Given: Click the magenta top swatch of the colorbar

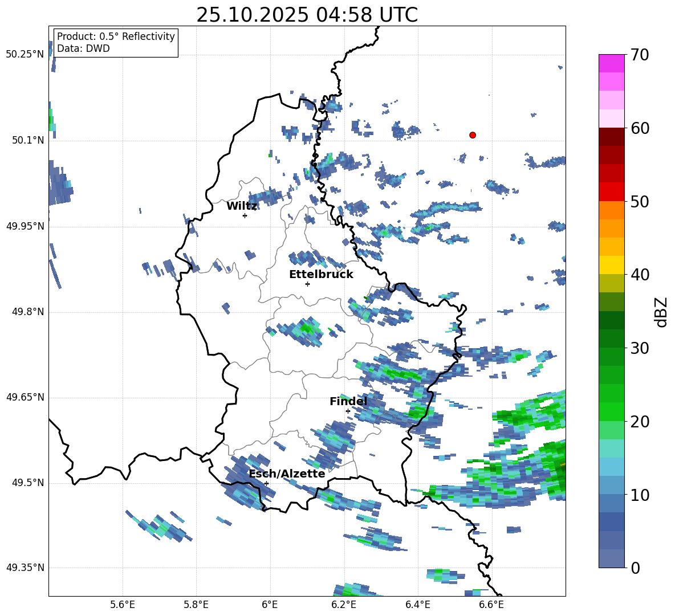Looking at the screenshot, I should click(611, 64).
